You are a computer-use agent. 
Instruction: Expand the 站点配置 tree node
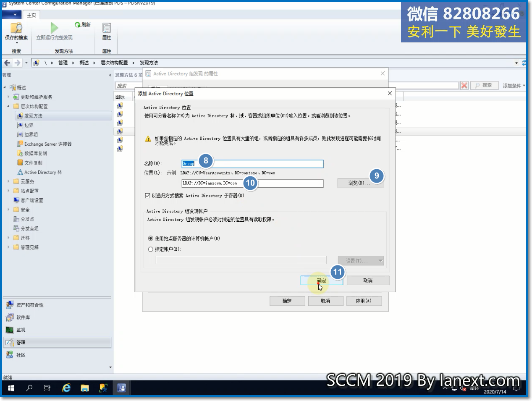tap(8, 191)
